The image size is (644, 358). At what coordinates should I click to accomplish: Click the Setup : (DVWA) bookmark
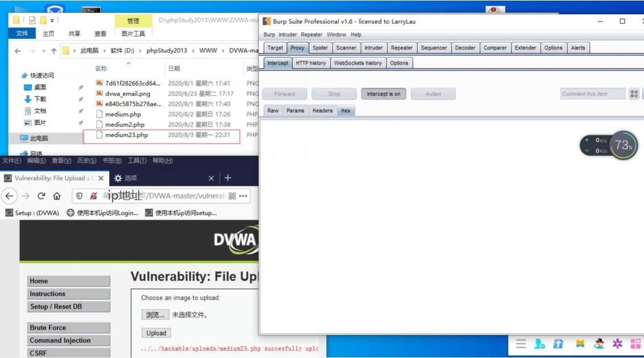32,213
